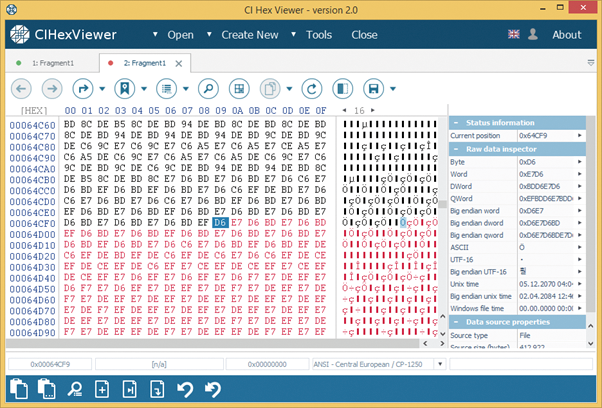
Task: Decrease bytes per row left arrow
Action: point(344,110)
